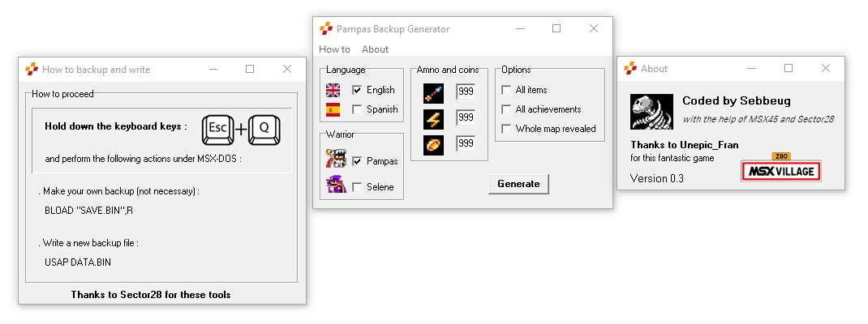Click the lightning amount field showing 999
868x324 pixels.
tap(466, 117)
